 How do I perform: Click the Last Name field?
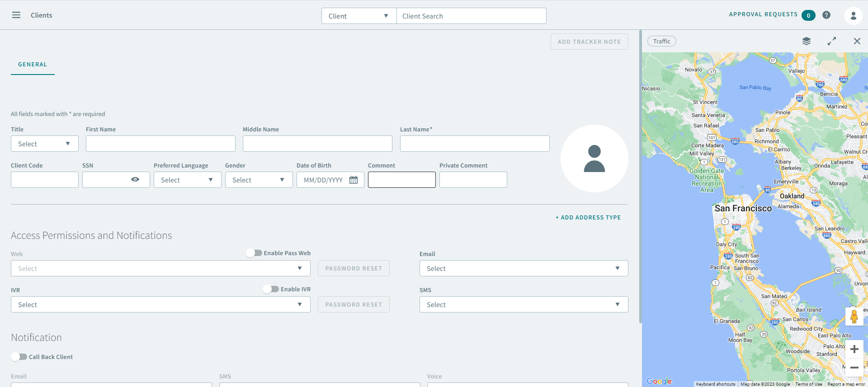[x=475, y=144]
